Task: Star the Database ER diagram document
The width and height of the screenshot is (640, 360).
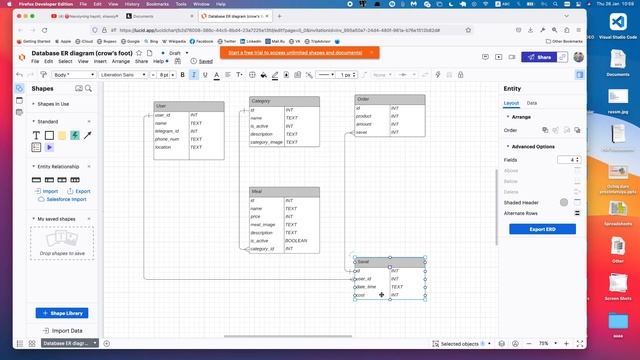Action: 139,53
